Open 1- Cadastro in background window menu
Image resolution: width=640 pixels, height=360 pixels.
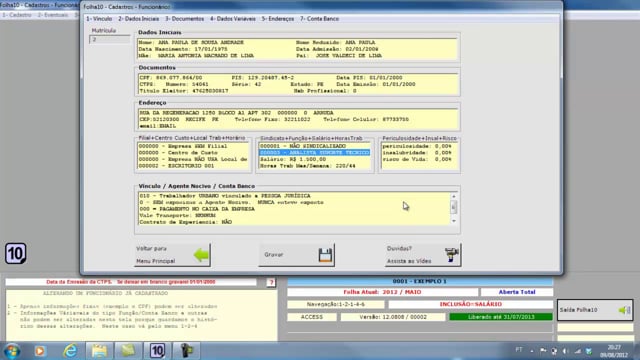click(x=17, y=15)
